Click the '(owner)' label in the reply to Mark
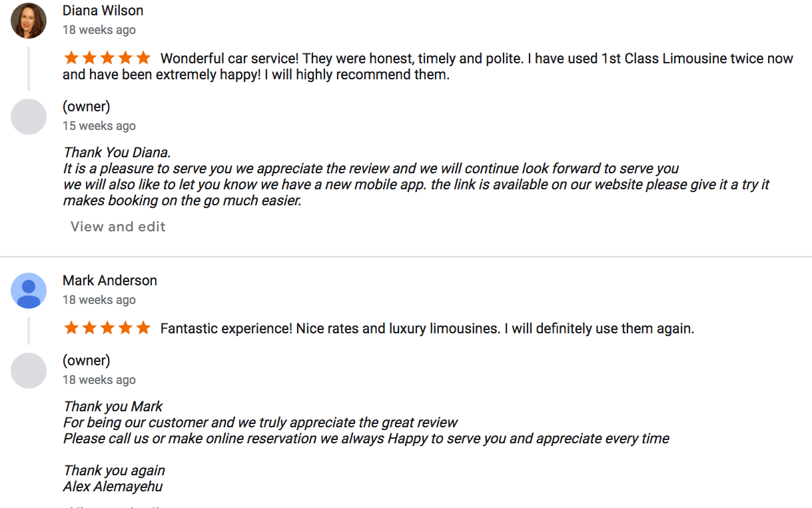The image size is (812, 508). [x=86, y=361]
